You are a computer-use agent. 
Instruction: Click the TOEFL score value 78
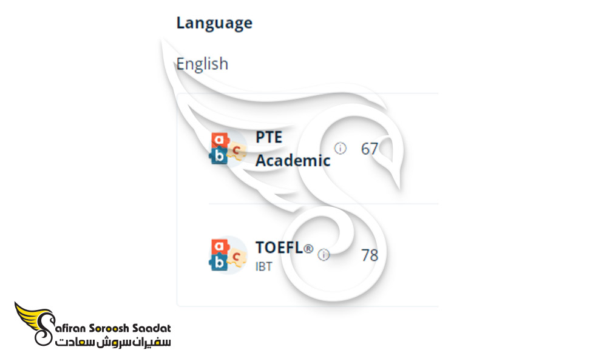tap(370, 255)
